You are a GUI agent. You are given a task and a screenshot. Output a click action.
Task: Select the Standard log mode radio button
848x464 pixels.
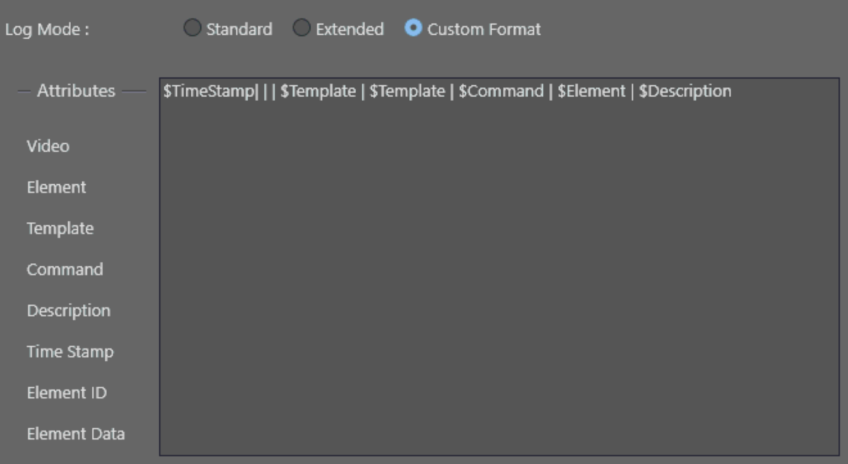tap(193, 29)
